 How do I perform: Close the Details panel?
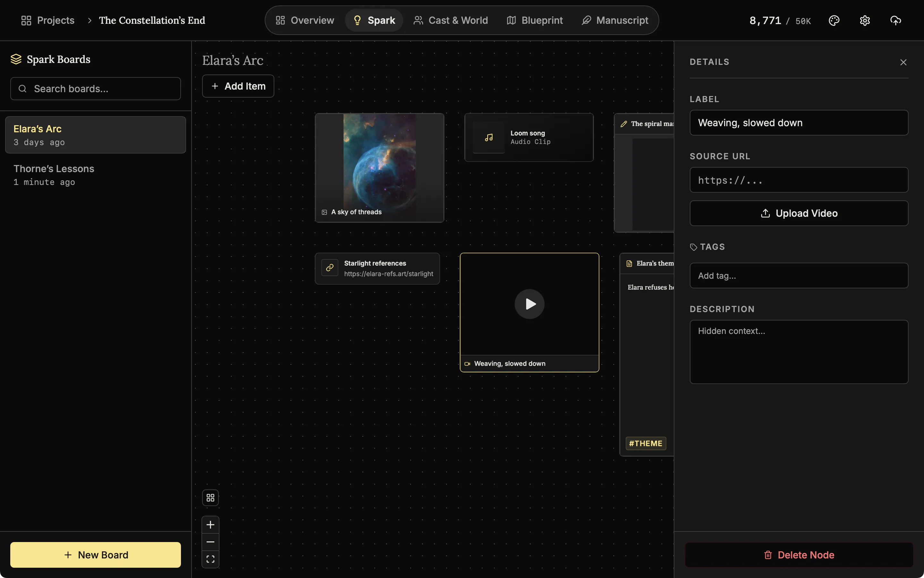(x=903, y=62)
